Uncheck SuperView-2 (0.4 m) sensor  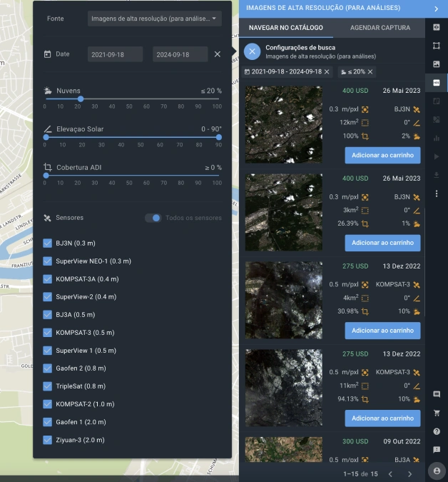[x=47, y=296]
